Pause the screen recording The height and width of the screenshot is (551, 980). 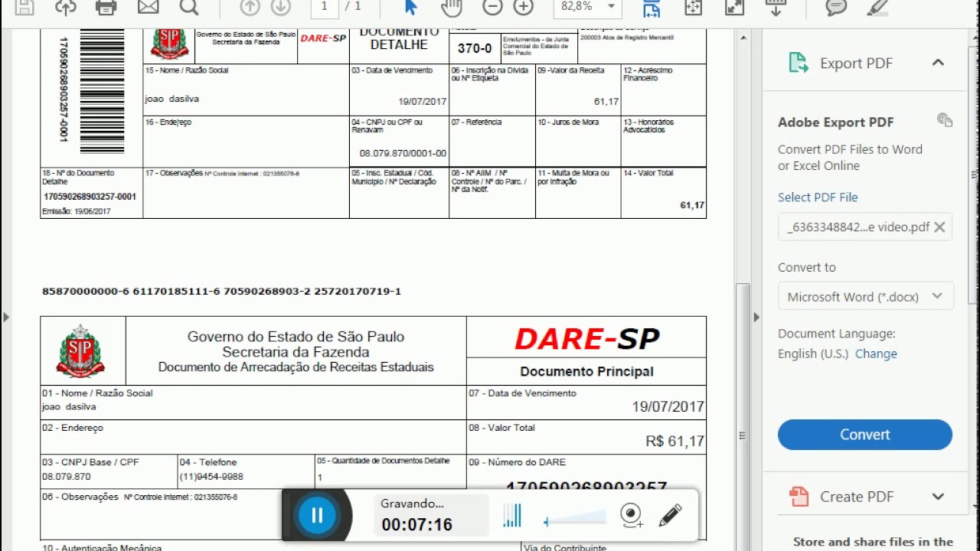coord(317,515)
